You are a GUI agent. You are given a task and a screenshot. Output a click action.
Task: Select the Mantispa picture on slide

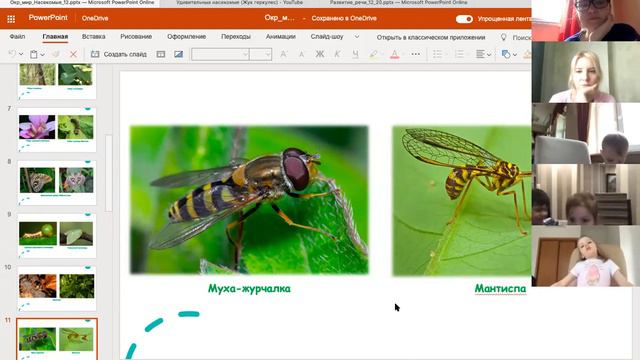462,201
